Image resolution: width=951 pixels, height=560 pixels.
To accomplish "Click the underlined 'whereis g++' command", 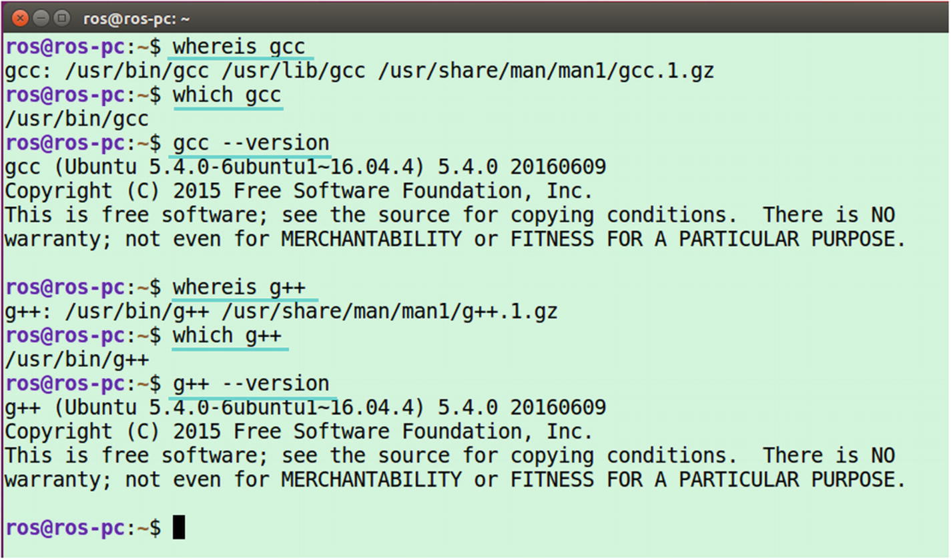I will 239,287.
